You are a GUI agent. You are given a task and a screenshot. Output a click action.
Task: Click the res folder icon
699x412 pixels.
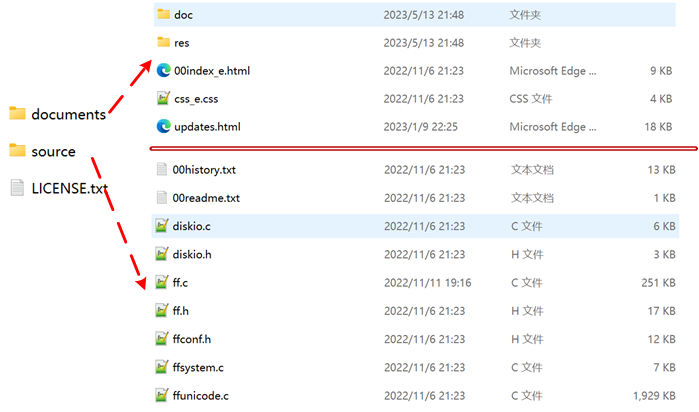point(164,43)
